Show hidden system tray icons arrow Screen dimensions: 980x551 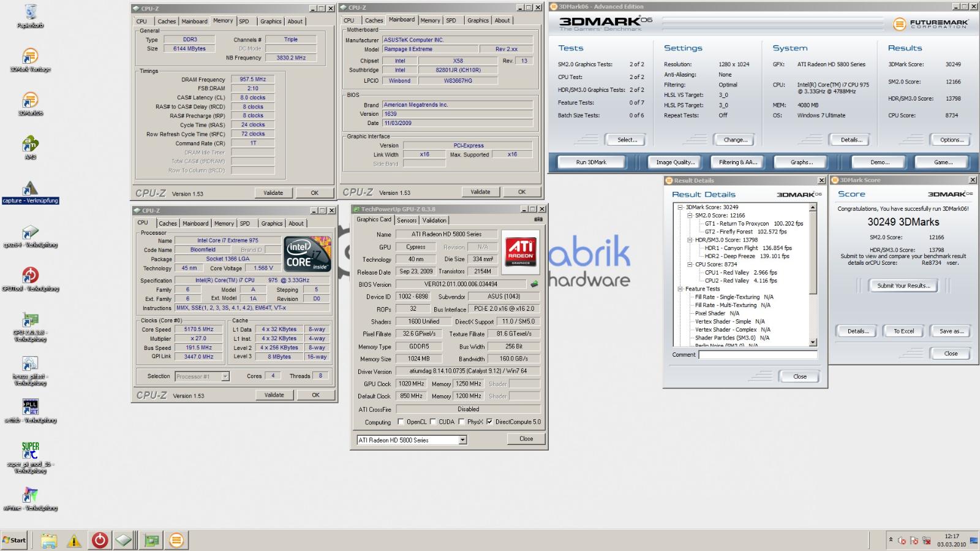[x=891, y=539]
